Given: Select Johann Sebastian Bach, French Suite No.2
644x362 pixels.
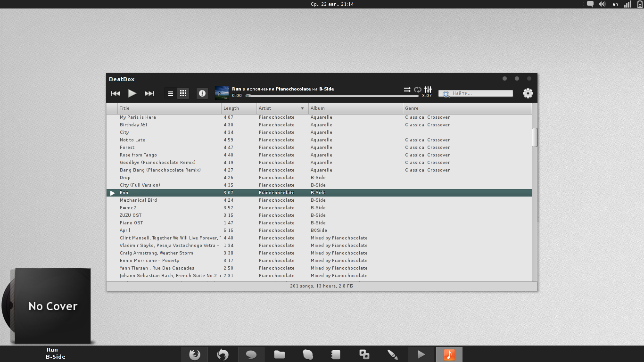Looking at the screenshot, I should point(170,276).
